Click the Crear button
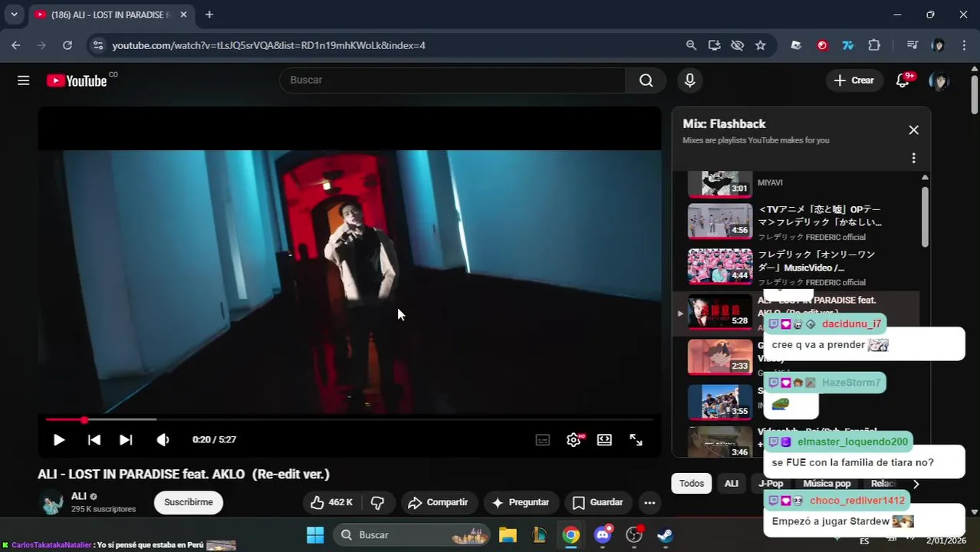This screenshot has width=980, height=552. [x=854, y=80]
